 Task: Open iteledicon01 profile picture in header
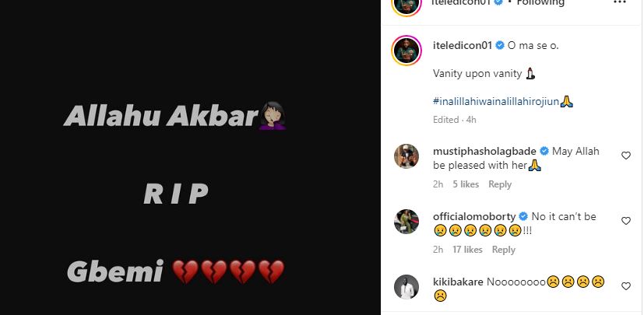(406, 3)
